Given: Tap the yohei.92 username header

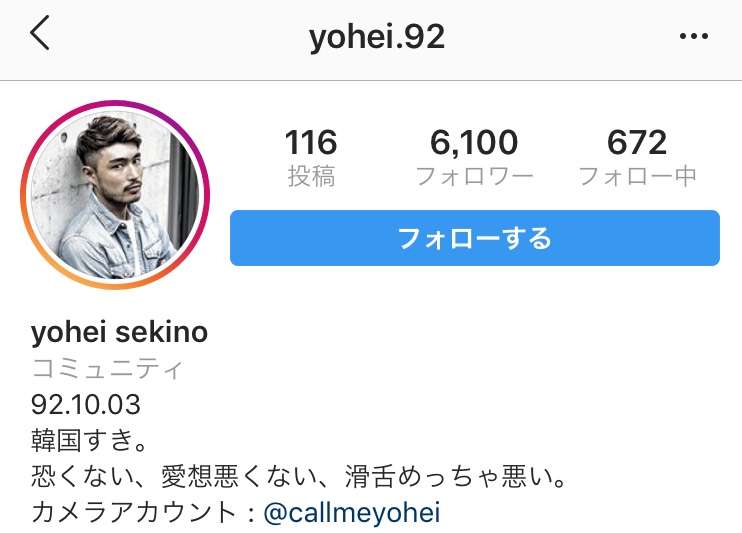Looking at the screenshot, I should (x=377, y=37).
